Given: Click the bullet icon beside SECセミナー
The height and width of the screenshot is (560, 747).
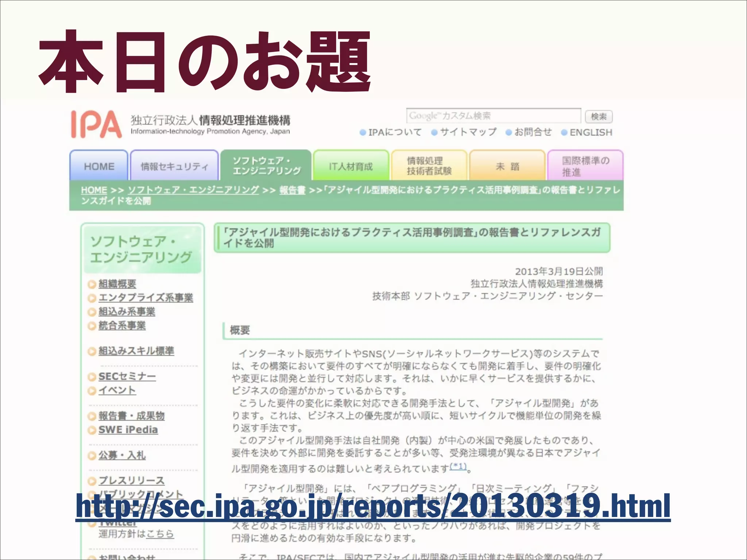Looking at the screenshot, I should coord(92,377).
